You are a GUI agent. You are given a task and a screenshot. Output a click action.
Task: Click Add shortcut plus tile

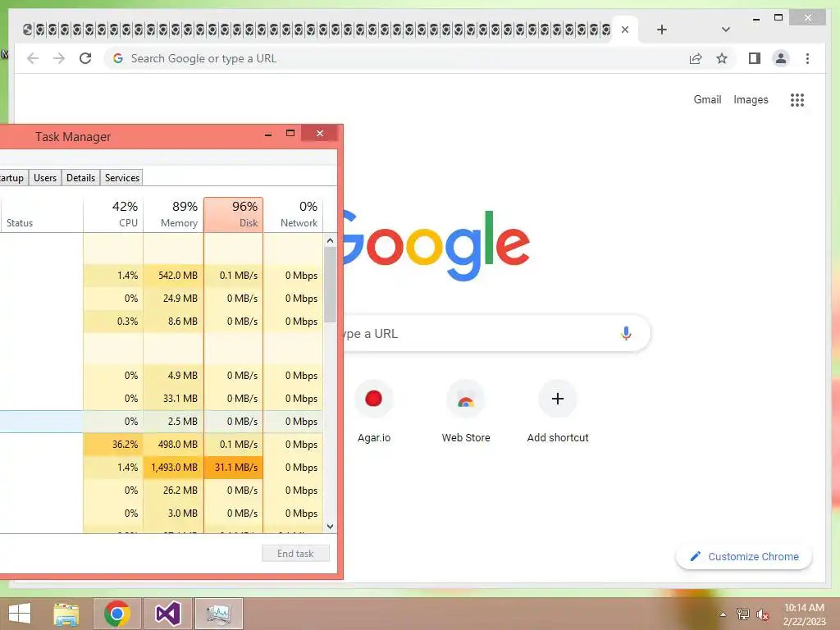[x=558, y=412]
